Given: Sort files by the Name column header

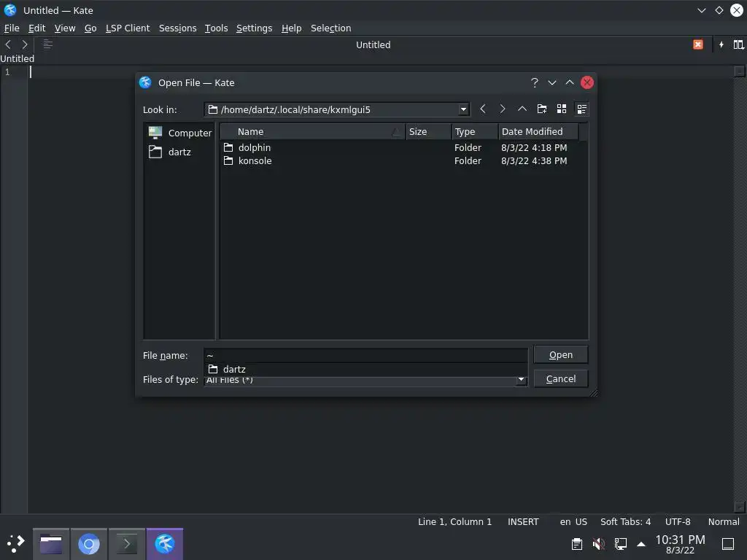Looking at the screenshot, I should pyautogui.click(x=312, y=131).
